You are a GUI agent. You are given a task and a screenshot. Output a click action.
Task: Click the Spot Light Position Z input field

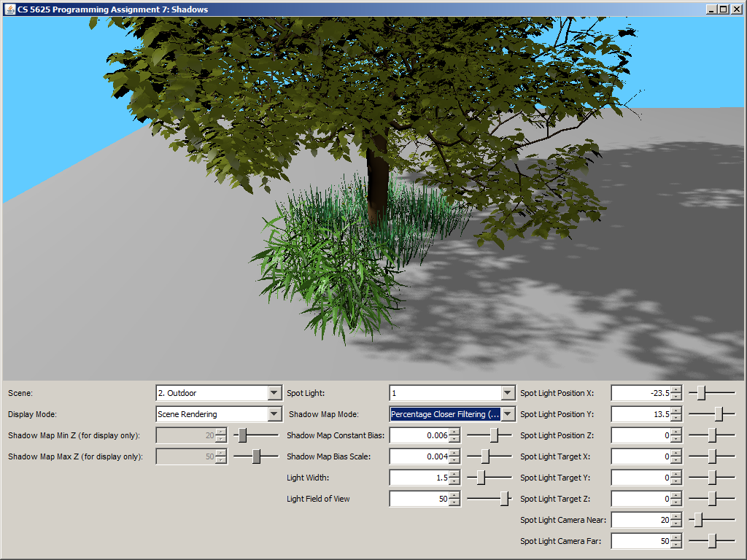640,435
